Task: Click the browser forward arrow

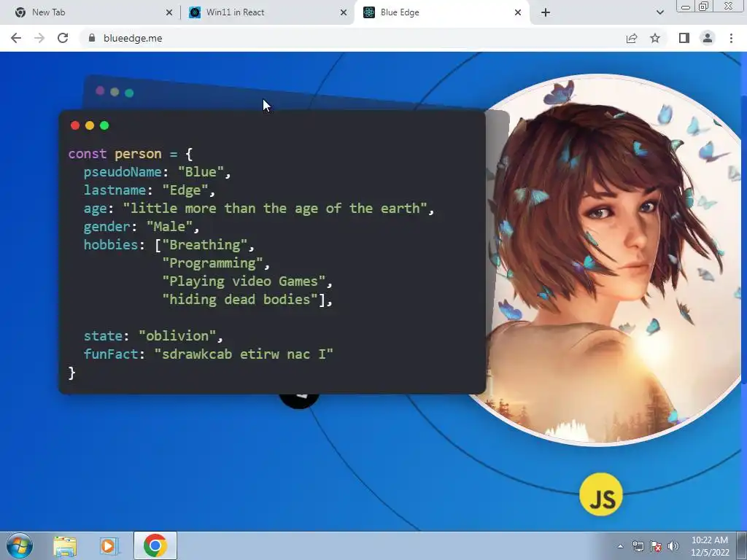Action: pos(39,38)
